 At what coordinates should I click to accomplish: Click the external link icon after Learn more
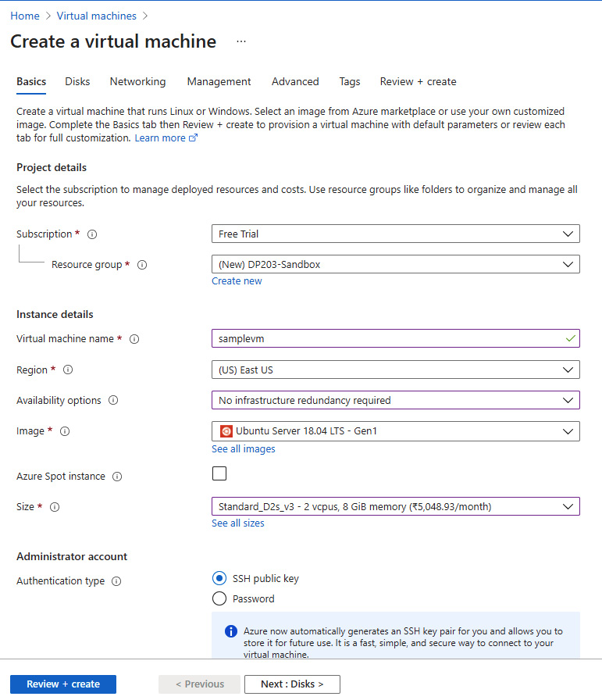(x=193, y=138)
